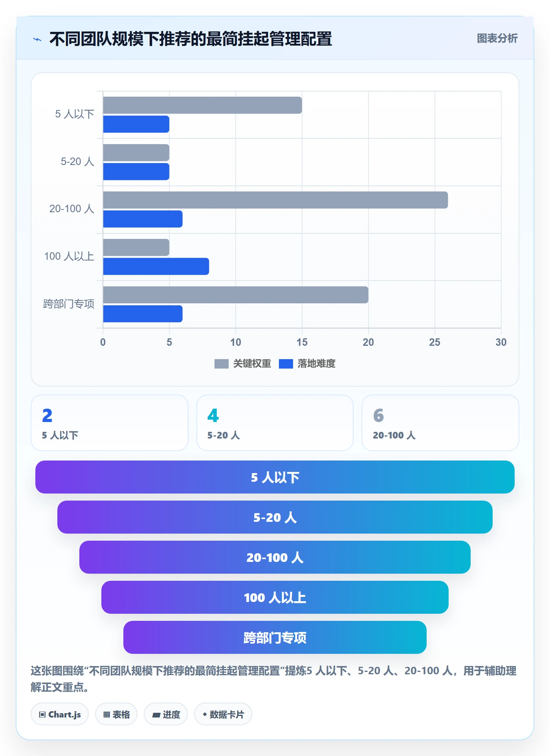Click the gray bar for 5 人以下
The image size is (550, 756).
(x=202, y=105)
